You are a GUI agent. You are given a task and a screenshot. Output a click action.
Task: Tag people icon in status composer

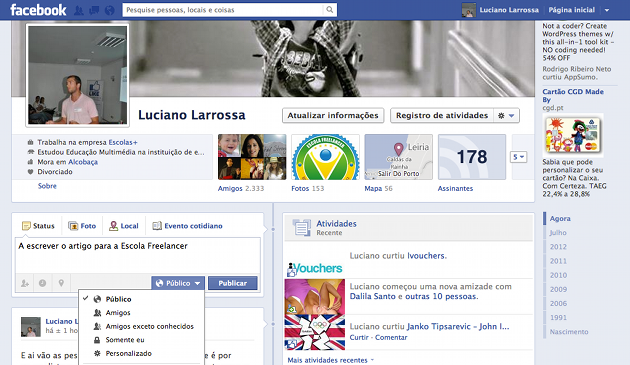pyautogui.click(x=25, y=283)
